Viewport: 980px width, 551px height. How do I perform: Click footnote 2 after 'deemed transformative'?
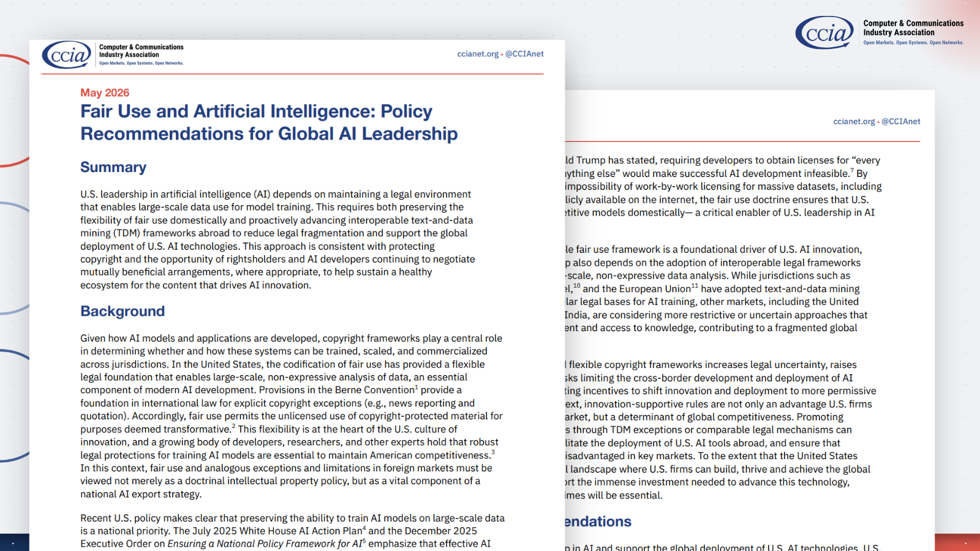pos(233,427)
